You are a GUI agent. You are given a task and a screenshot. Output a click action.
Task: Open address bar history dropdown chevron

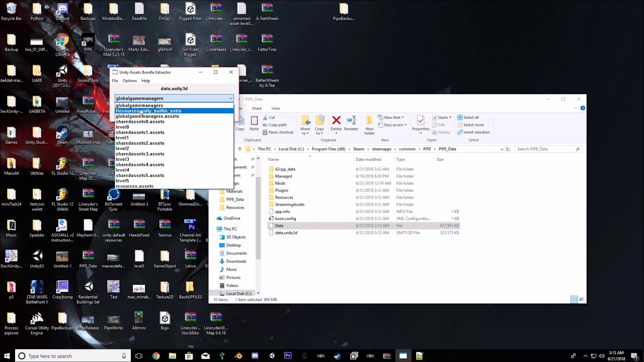pyautogui.click(x=502, y=149)
